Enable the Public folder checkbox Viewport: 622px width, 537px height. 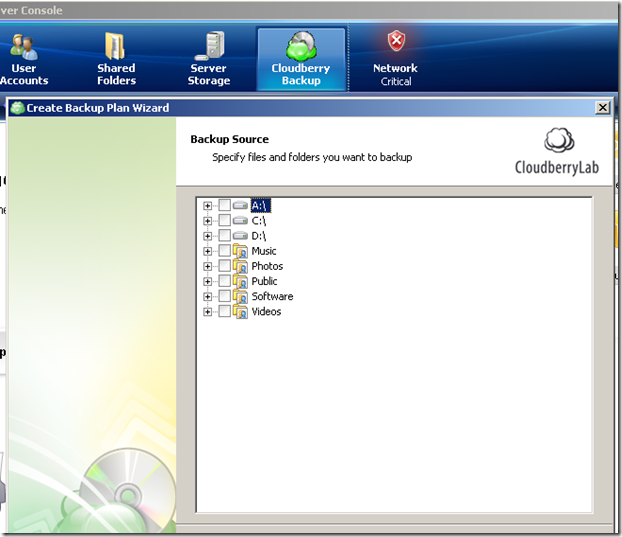pyautogui.click(x=225, y=281)
